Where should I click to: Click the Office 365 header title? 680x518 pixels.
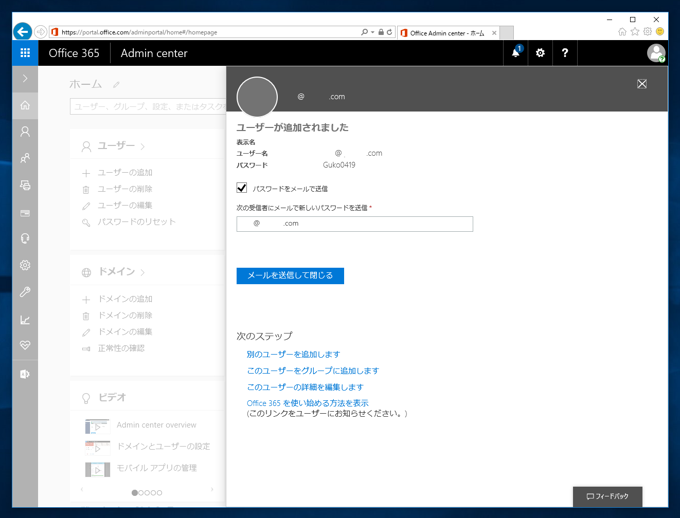click(x=74, y=53)
